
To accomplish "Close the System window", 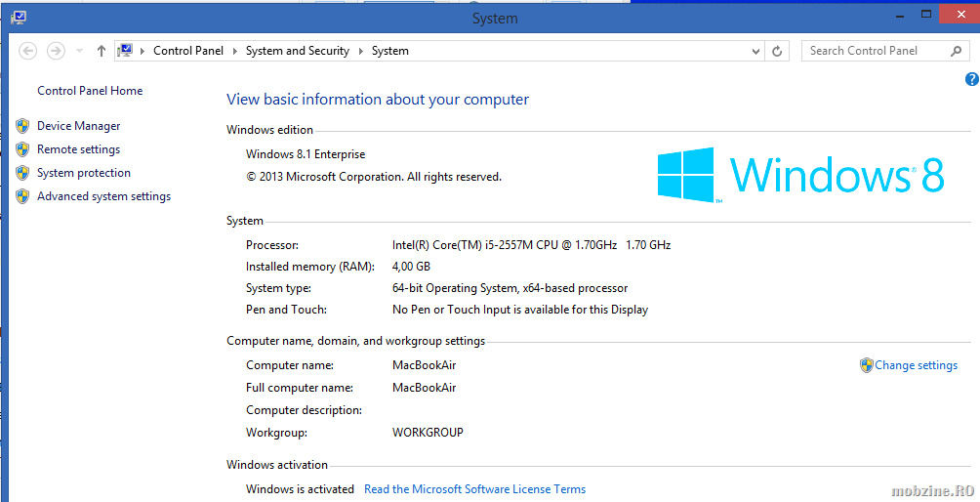I will click(960, 14).
